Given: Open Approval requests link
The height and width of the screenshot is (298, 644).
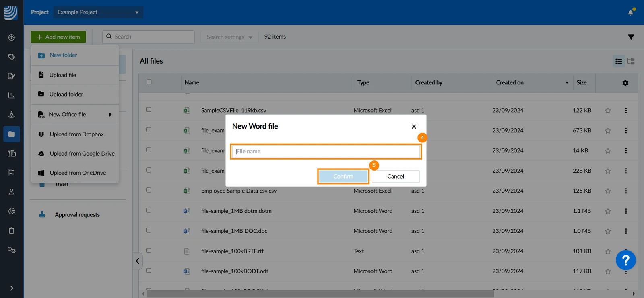Looking at the screenshot, I should coord(77,215).
